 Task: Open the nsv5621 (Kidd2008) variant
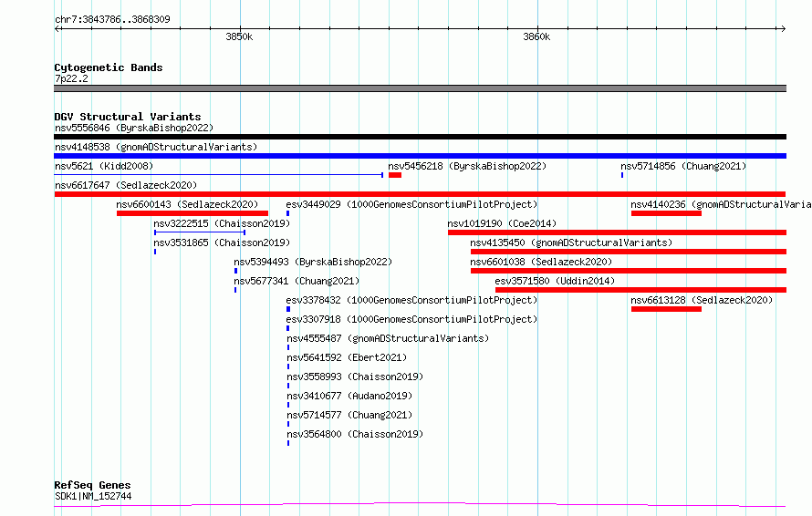104,166
